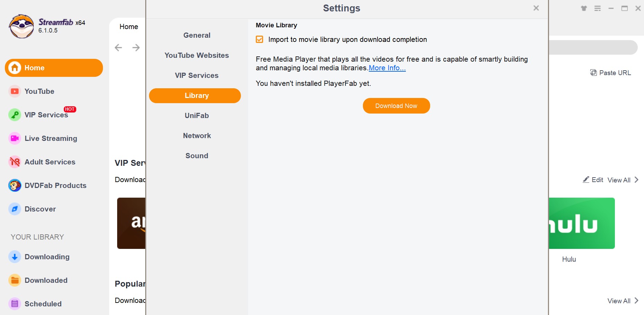The width and height of the screenshot is (644, 315).
Task: Go back with the left arrow
Action: pyautogui.click(x=119, y=47)
